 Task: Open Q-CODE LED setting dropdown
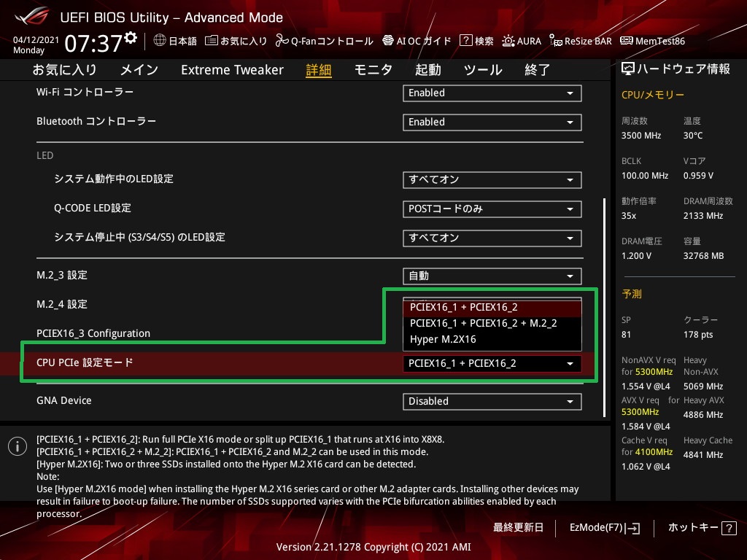pos(492,209)
